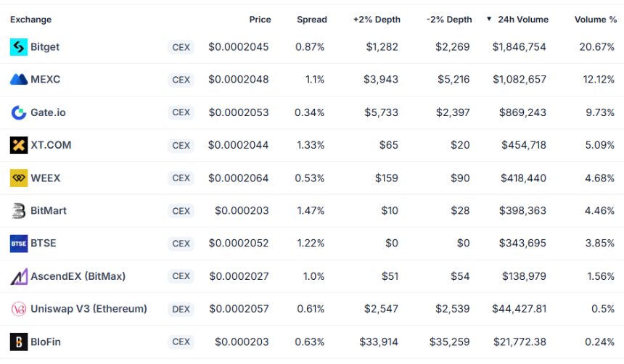This screenshot has width=624, height=364.
Task: Click the Bitget exchange logo icon
Action: pos(19,47)
